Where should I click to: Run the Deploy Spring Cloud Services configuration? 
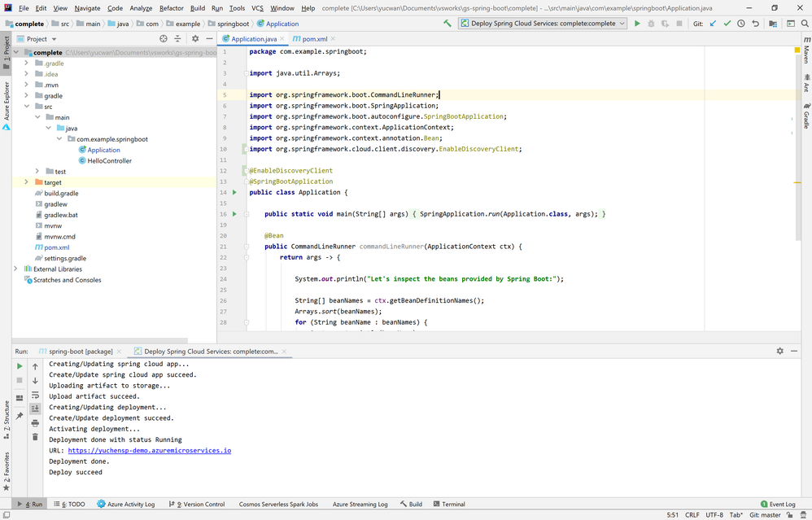click(x=637, y=24)
